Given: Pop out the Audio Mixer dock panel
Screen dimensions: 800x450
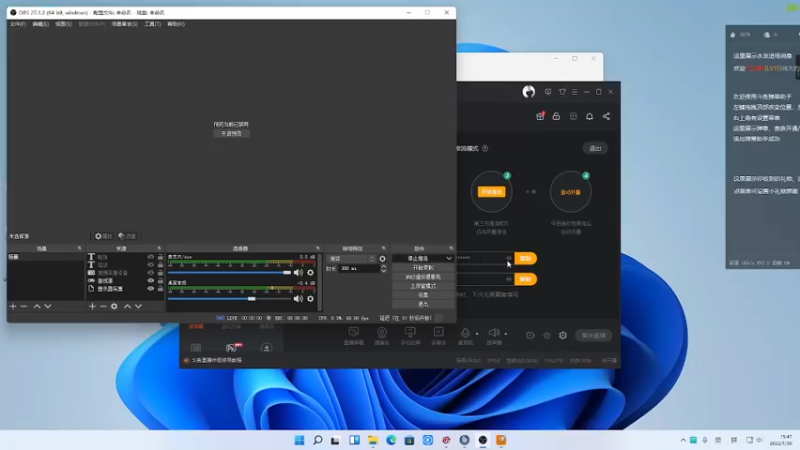Looking at the screenshot, I should (318, 248).
